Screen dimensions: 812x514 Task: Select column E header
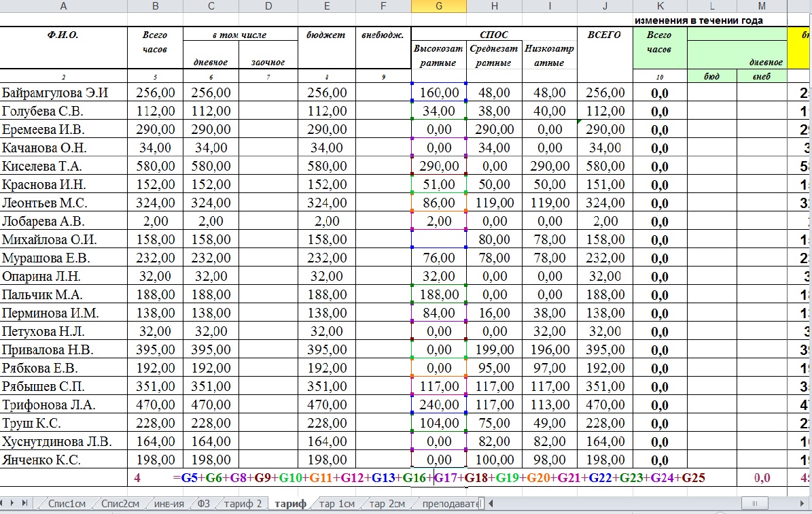(x=327, y=5)
